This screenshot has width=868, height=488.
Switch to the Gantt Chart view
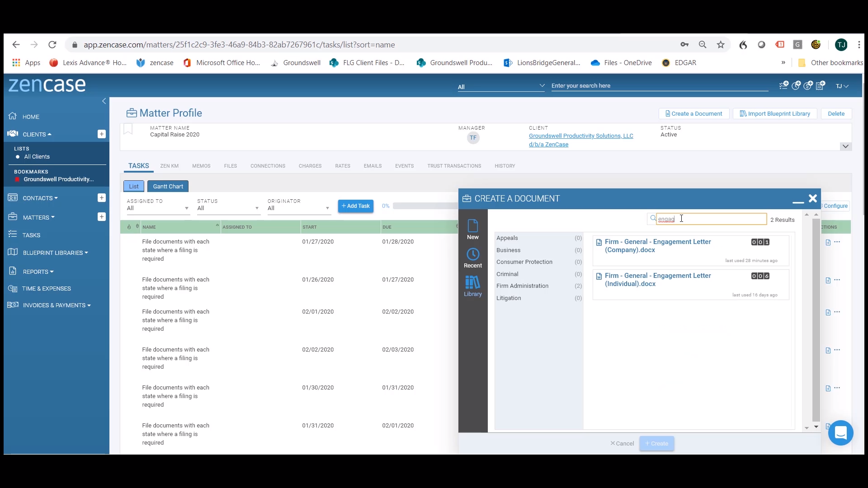point(168,186)
